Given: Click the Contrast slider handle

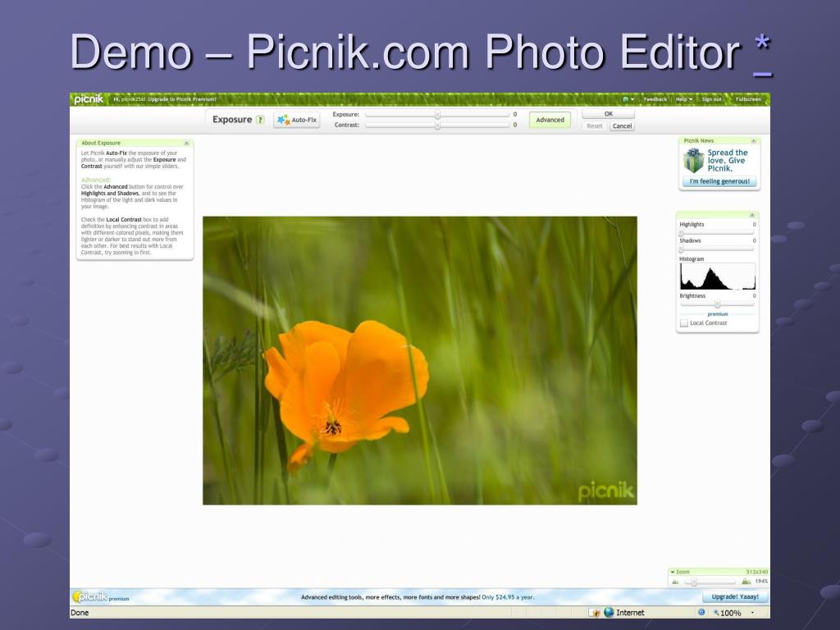Looking at the screenshot, I should tap(437, 125).
